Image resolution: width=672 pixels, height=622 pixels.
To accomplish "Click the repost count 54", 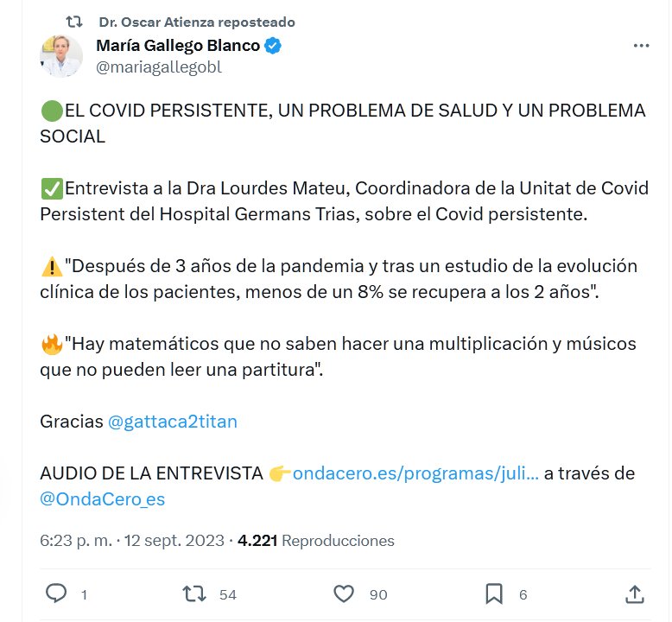I will coord(228,594).
